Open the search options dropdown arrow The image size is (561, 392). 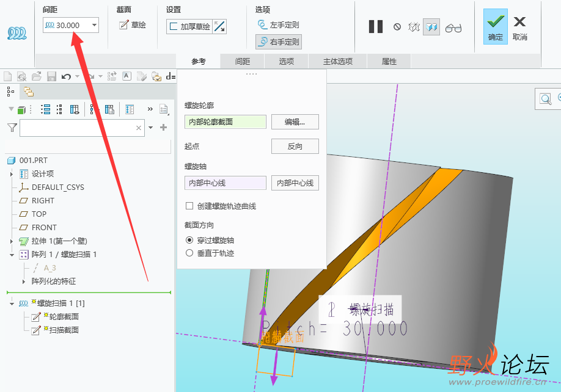(x=150, y=128)
